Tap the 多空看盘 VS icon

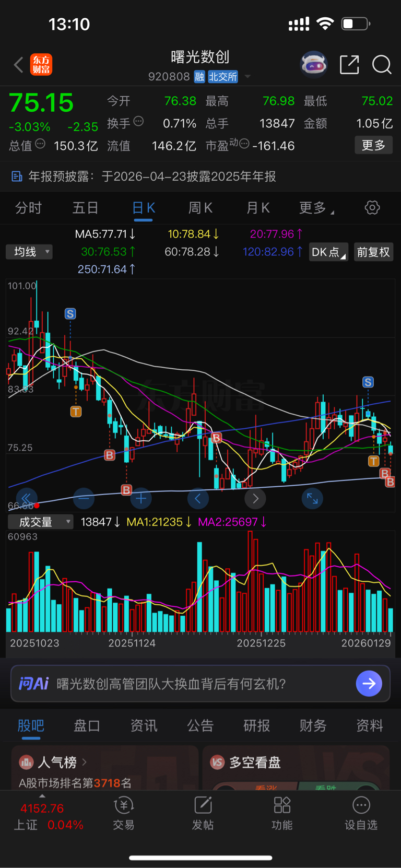(217, 763)
